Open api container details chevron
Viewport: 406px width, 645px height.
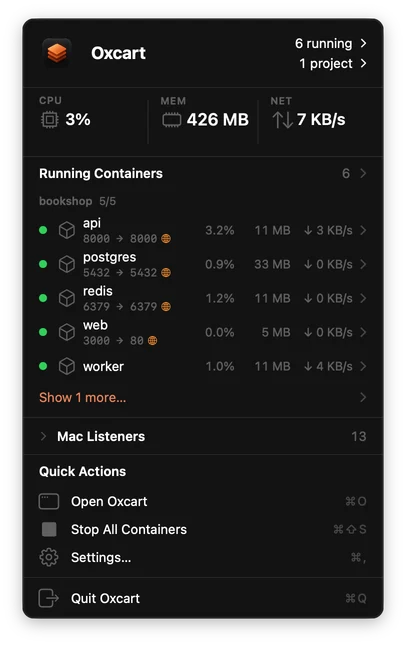coord(363,230)
